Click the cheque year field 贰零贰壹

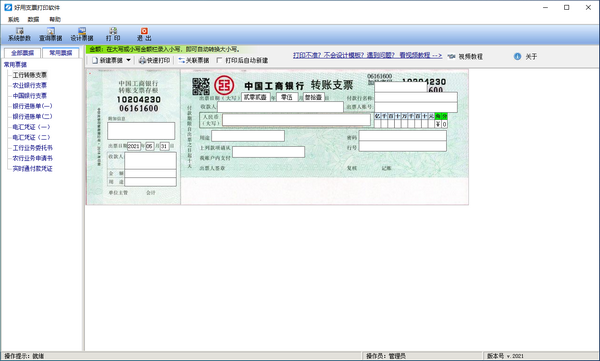[256, 97]
